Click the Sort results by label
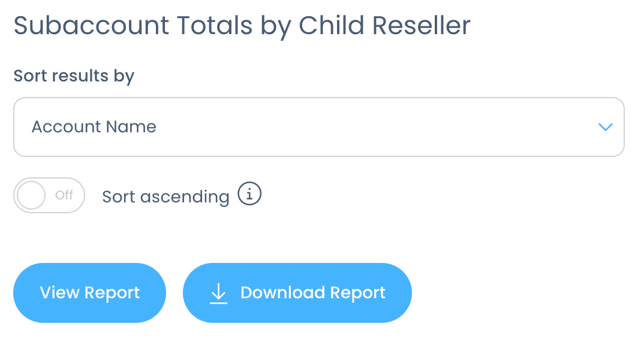The image size is (644, 339). pos(74,76)
